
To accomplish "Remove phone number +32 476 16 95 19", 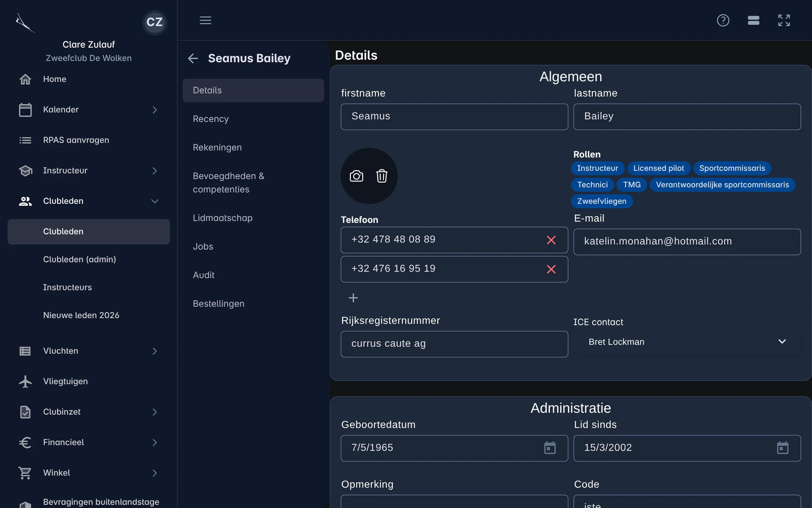I will pos(551,269).
